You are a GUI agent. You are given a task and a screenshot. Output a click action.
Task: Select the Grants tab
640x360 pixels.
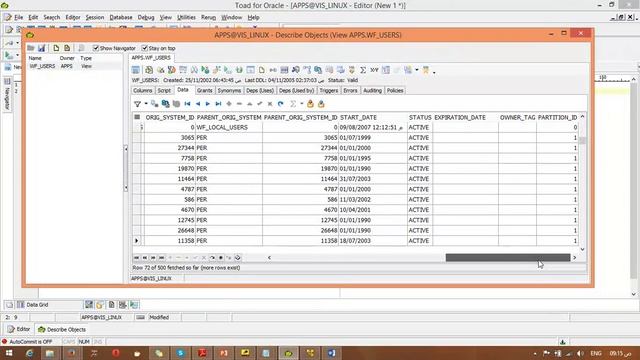204,91
